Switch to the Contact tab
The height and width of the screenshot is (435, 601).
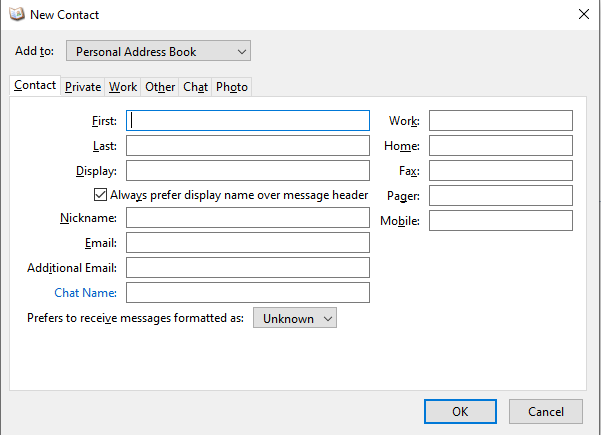pyautogui.click(x=35, y=85)
